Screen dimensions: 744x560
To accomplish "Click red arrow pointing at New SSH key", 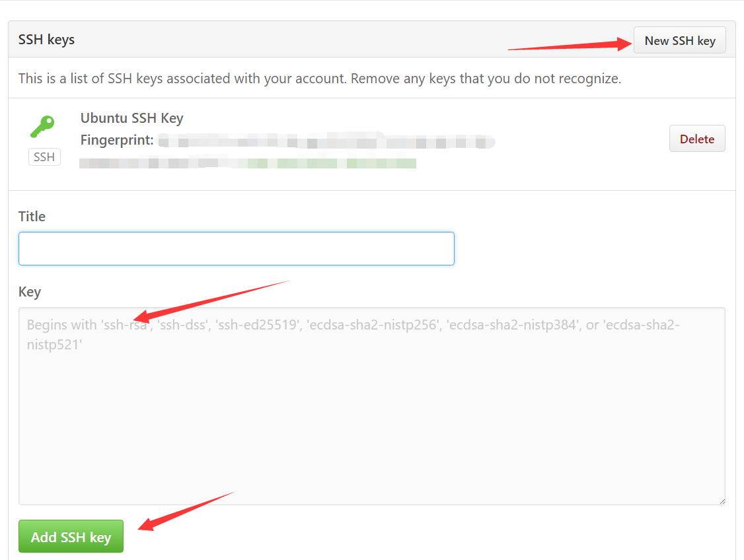I will coord(570,44).
